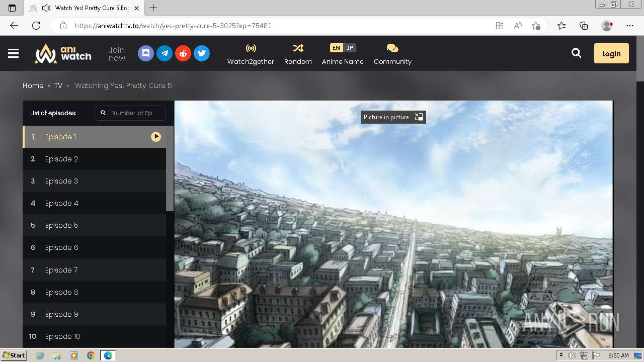This screenshot has height=362, width=644.
Task: Click the address bar URL
Action: click(173, 26)
